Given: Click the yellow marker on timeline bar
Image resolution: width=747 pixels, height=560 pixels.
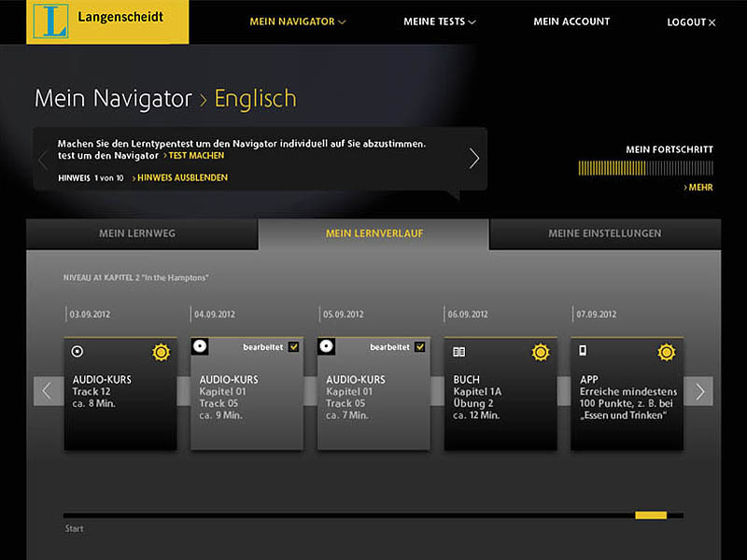Looking at the screenshot, I should pyautogui.click(x=651, y=515).
